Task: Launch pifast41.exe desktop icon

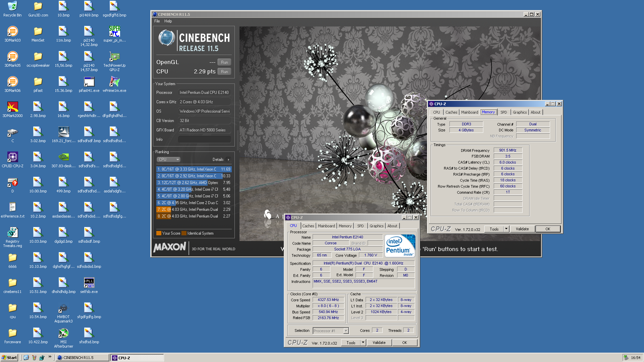Action: click(89, 84)
